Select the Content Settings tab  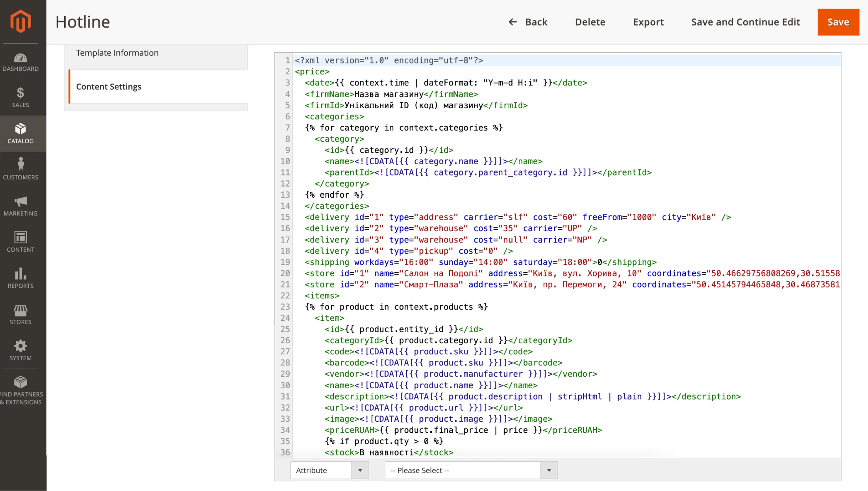[x=109, y=86]
